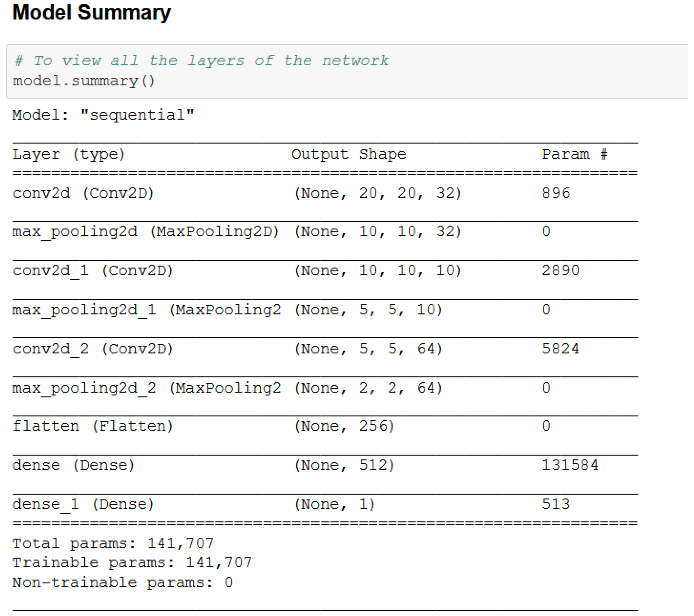Click the comment line about viewing layers
The height and width of the screenshot is (616, 694).
click(x=202, y=61)
